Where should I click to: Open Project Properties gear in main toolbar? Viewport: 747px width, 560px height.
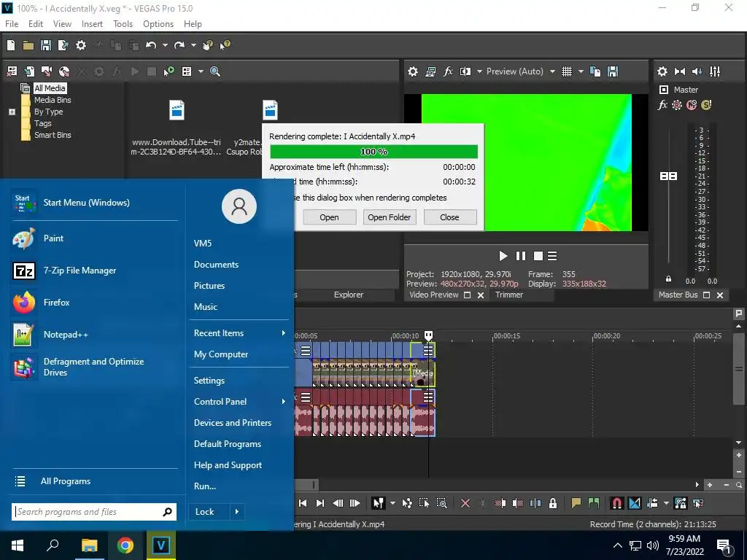(81, 45)
